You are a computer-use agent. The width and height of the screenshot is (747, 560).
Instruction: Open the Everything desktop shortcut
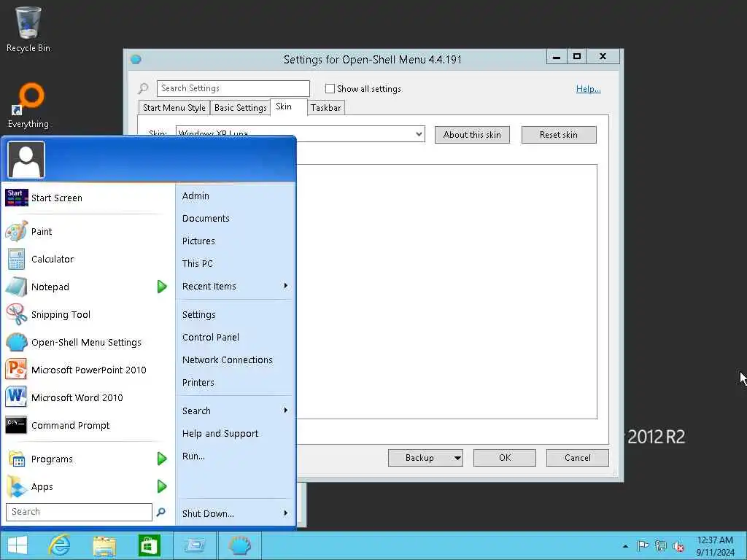(x=28, y=106)
